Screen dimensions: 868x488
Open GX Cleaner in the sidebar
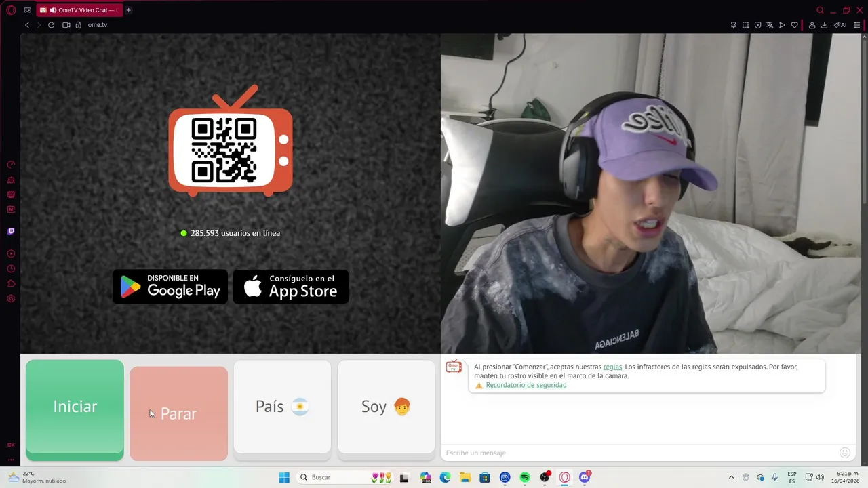click(x=11, y=180)
